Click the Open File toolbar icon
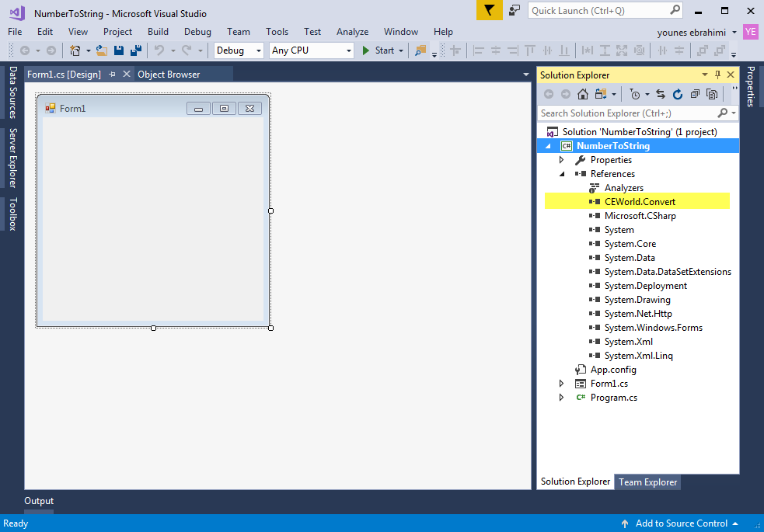764x532 pixels. pyautogui.click(x=101, y=50)
